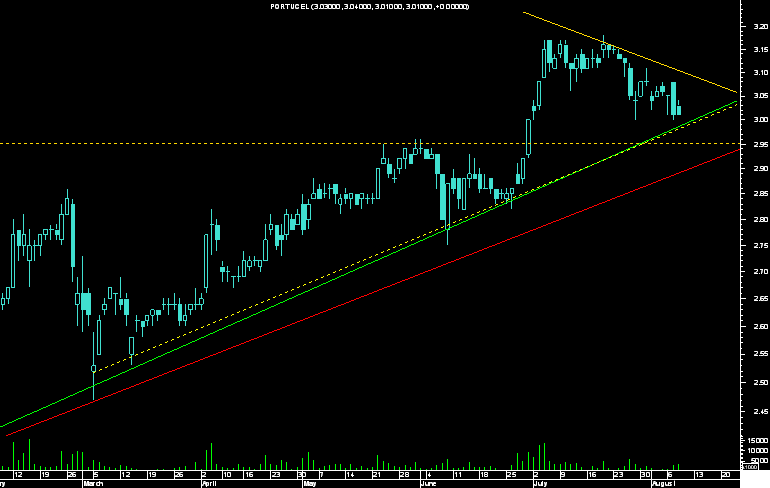770x488 pixels.
Task: Click the date label 4 in June
Action: click(429, 475)
